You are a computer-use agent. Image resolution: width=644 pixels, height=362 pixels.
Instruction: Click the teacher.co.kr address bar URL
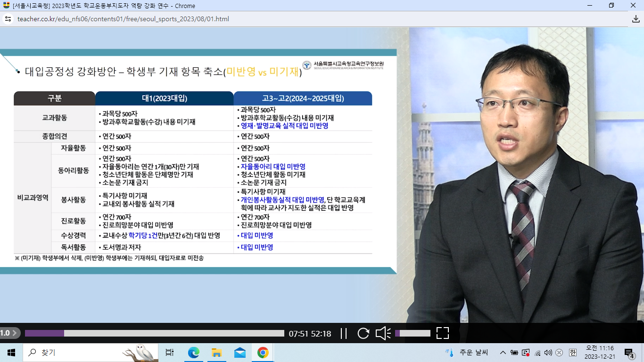123,19
